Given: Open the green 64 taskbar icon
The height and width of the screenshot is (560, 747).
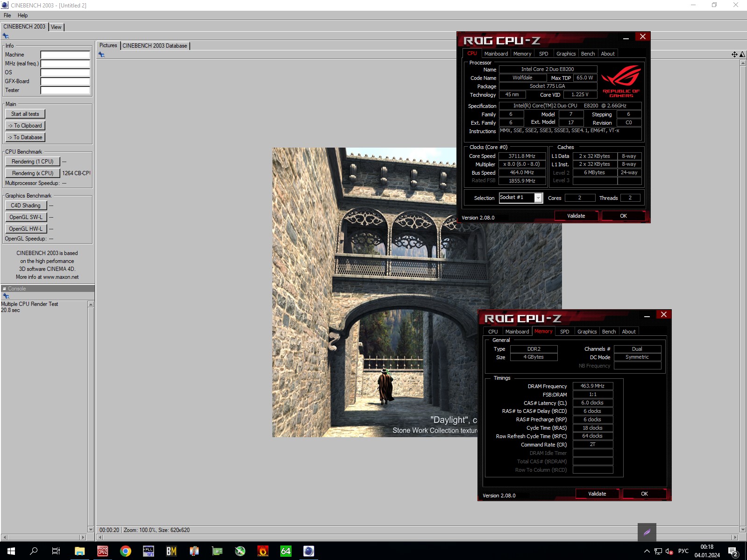Looking at the screenshot, I should [x=286, y=551].
